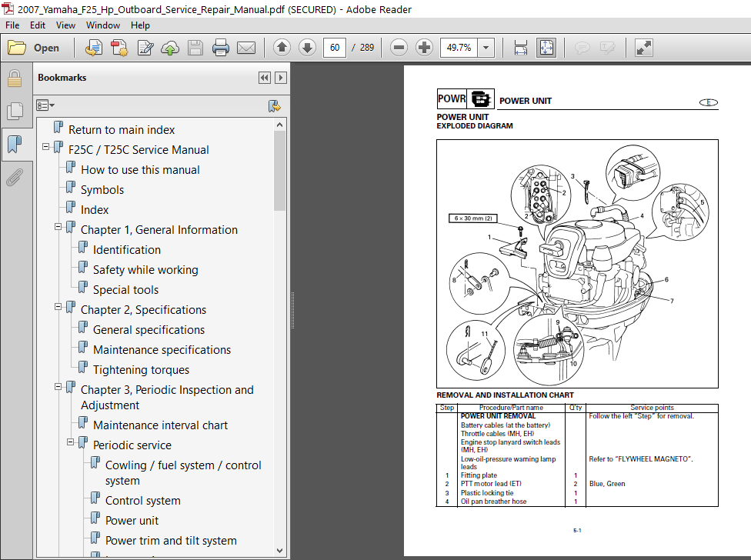This screenshot has height=560, width=751.
Task: Open Power trim and tilt system bookmark
Action: (171, 541)
